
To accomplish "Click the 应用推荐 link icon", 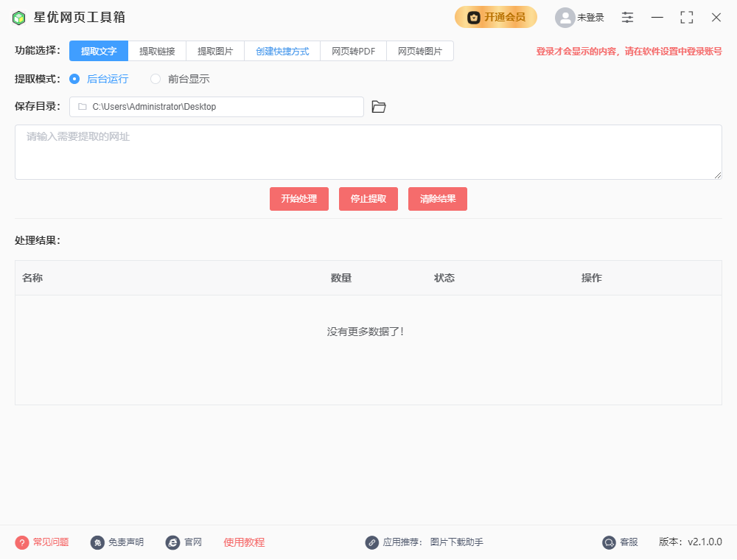I will click(x=372, y=542).
